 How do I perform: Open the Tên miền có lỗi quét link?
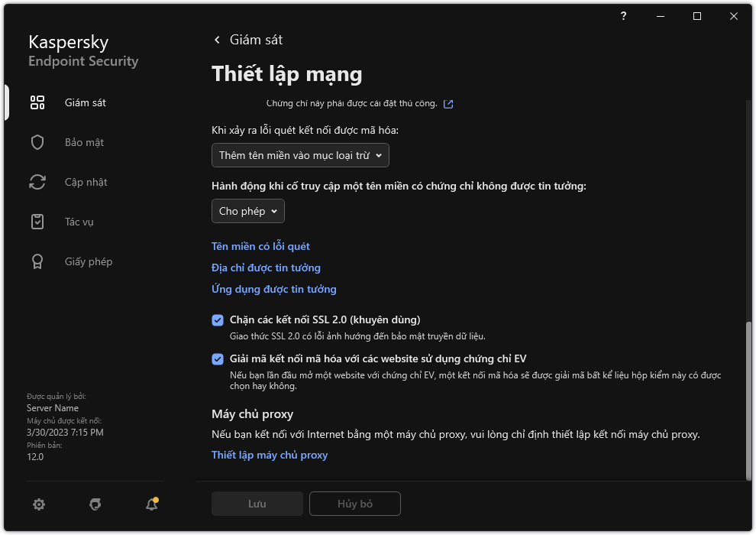[260, 246]
